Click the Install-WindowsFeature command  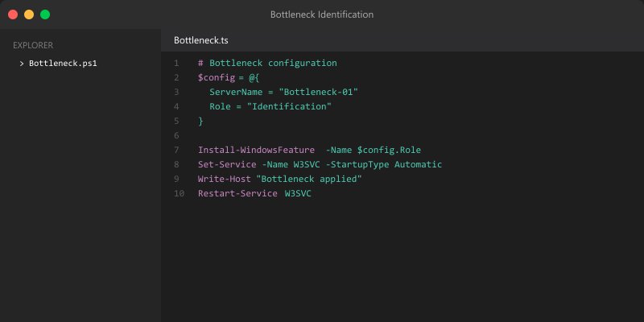[x=256, y=150]
